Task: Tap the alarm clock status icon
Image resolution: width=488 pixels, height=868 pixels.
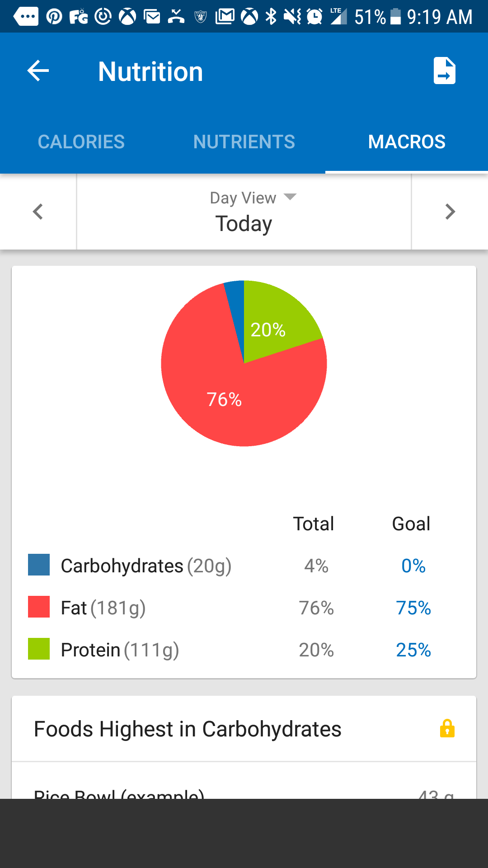Action: tap(314, 17)
